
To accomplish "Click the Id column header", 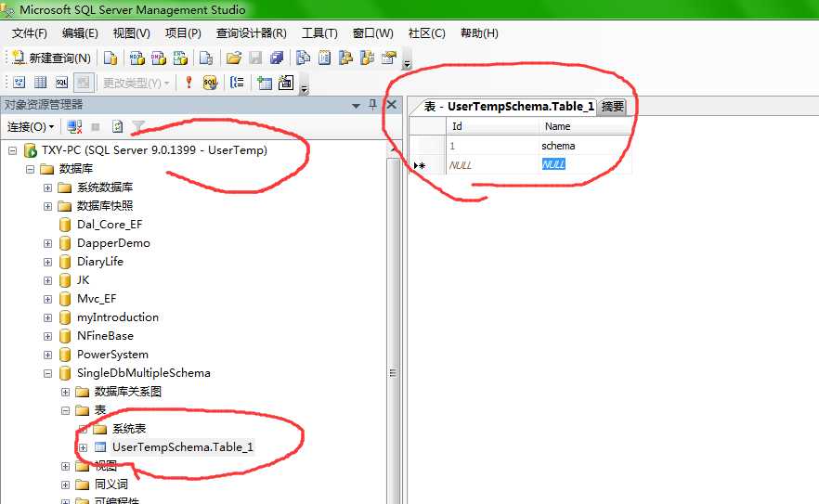I will pyautogui.click(x=492, y=126).
